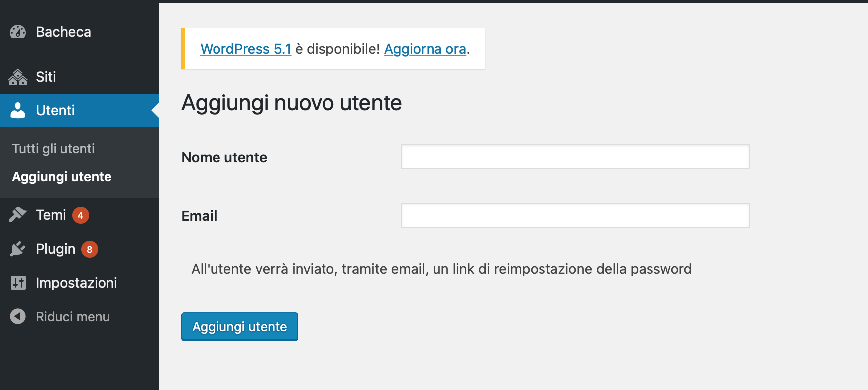The image size is (868, 390).
Task: Click the Bacheca dashboard gauge icon
Action: click(18, 32)
